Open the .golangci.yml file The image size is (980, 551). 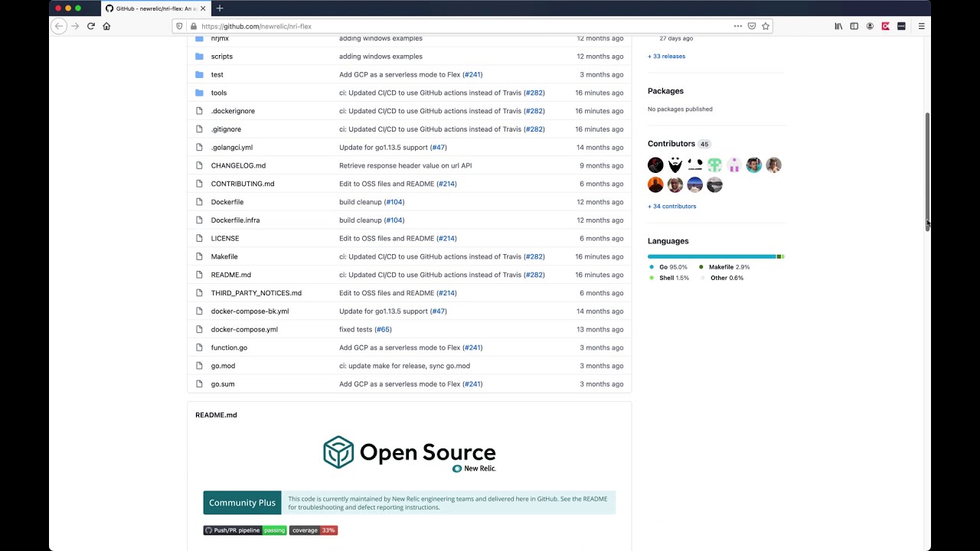(232, 148)
